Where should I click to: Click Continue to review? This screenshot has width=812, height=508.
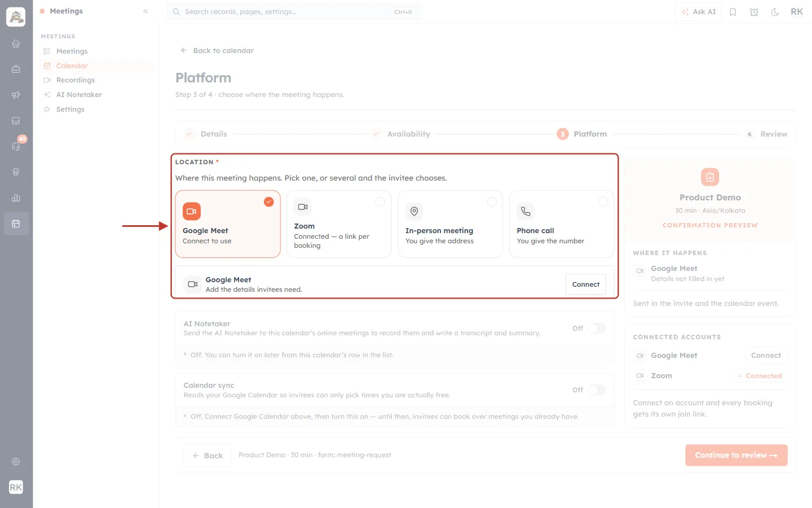click(736, 455)
